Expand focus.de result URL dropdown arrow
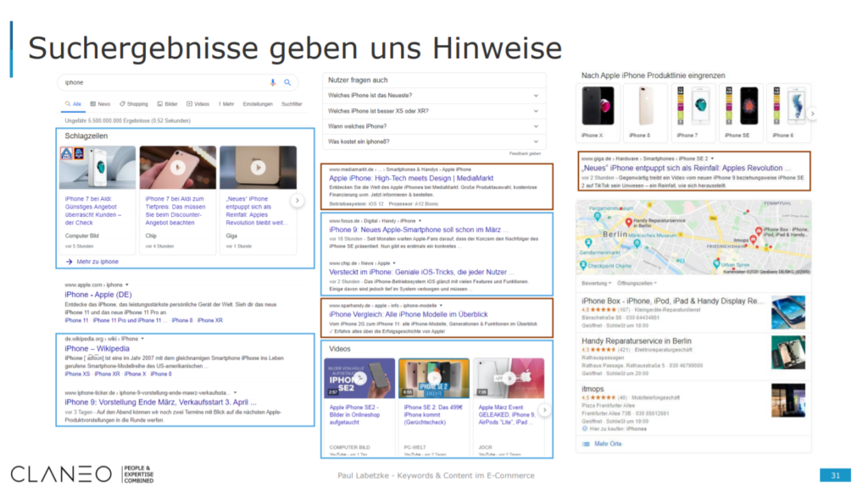 [x=420, y=221]
